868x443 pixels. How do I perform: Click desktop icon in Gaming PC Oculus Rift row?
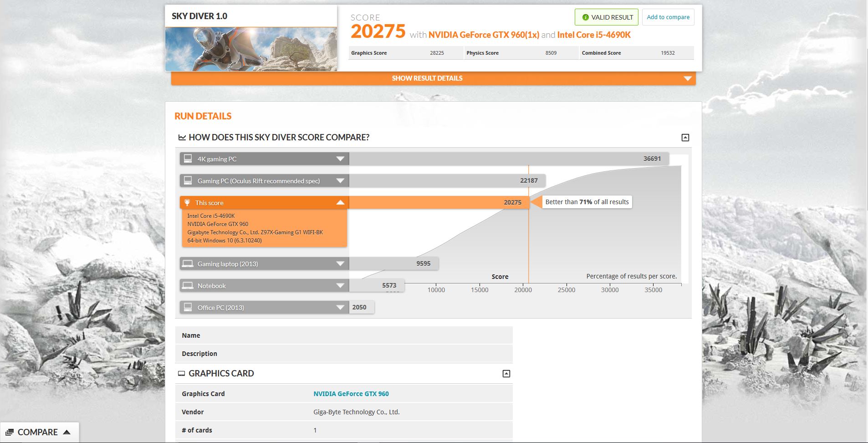pyautogui.click(x=188, y=180)
